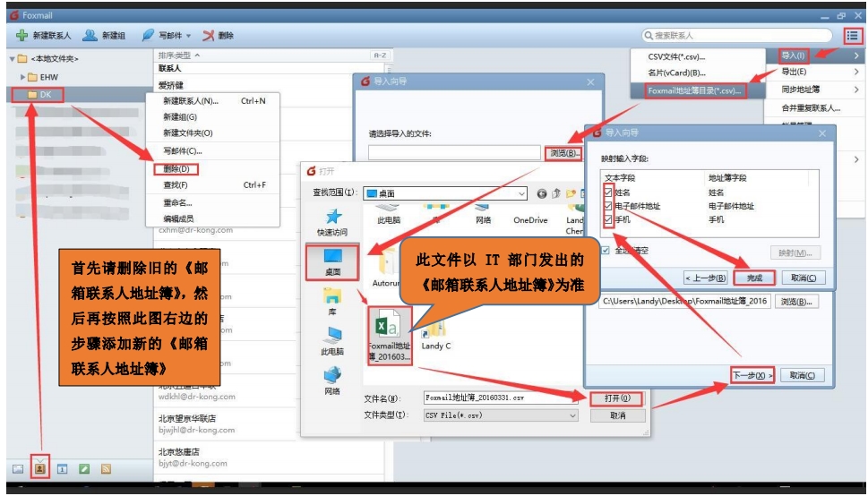Image resolution: width=868 pixels, height=496 pixels.
Task: Select 导入(I) in the main menu
Action: (x=794, y=56)
